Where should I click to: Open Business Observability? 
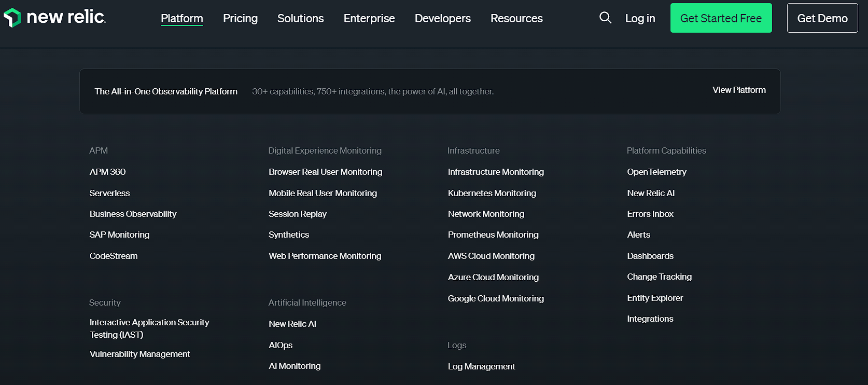click(133, 214)
